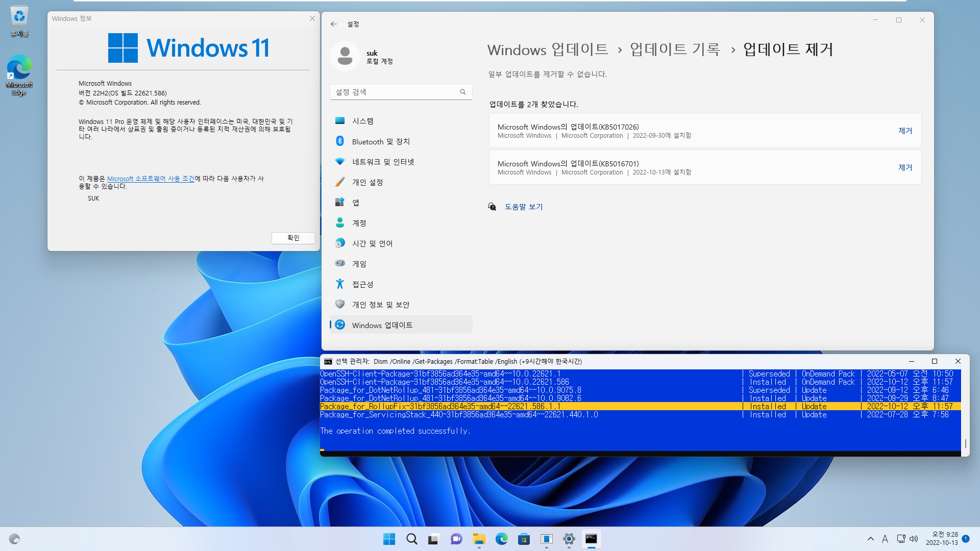The width and height of the screenshot is (980, 551).
Task: Open the Start menu on taskbar
Action: [x=389, y=539]
